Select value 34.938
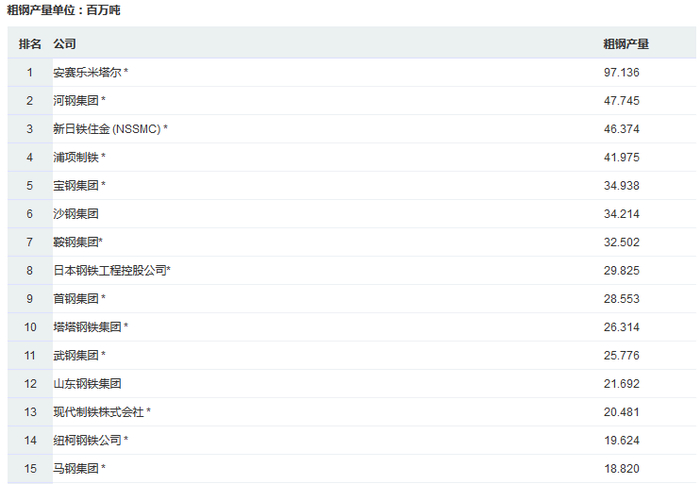The image size is (700, 484). [x=621, y=185]
